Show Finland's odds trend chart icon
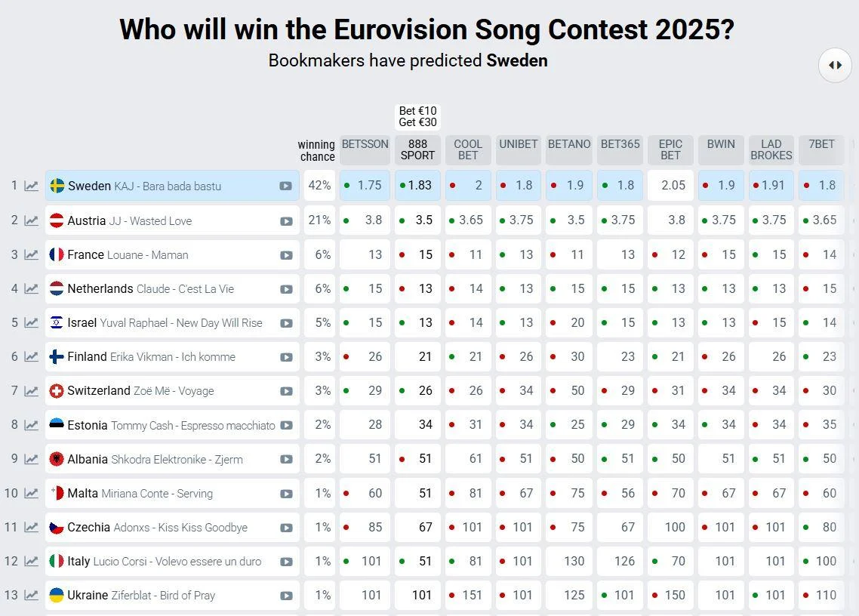The width and height of the screenshot is (859, 616). (31, 356)
